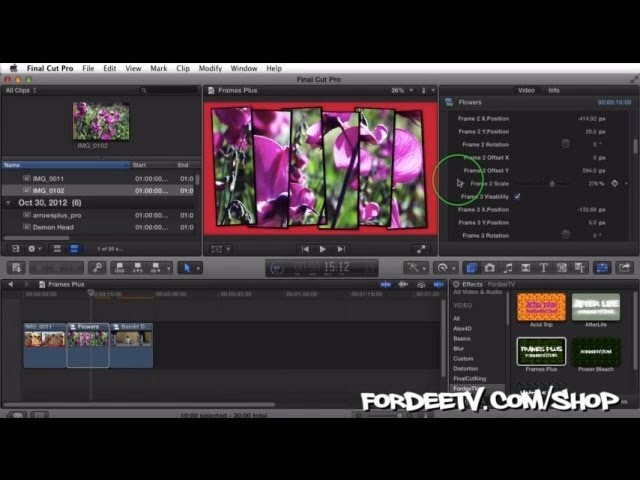
Task: Open the Modify menu
Action: point(210,68)
